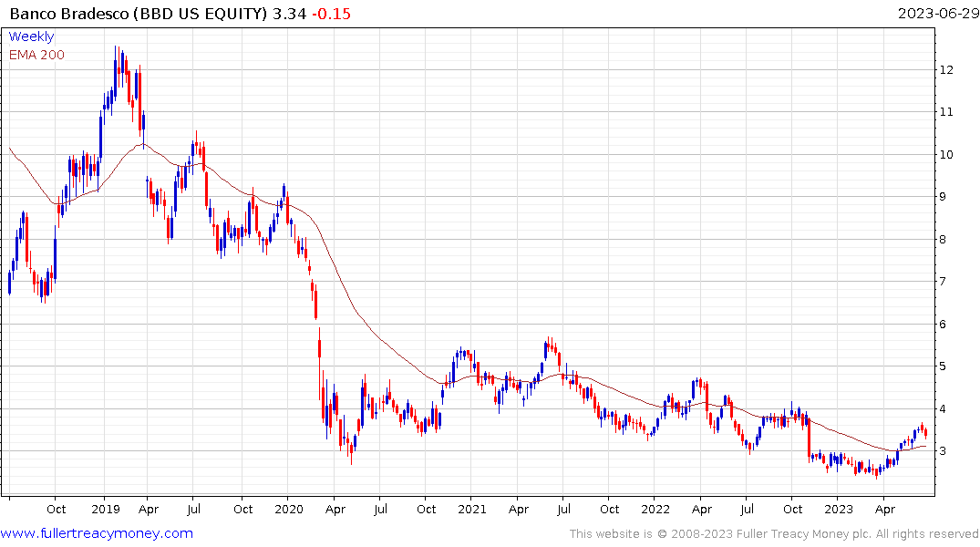Viewport: 980px width, 547px height.
Task: Click the y-axis label 6
Action: (944, 324)
